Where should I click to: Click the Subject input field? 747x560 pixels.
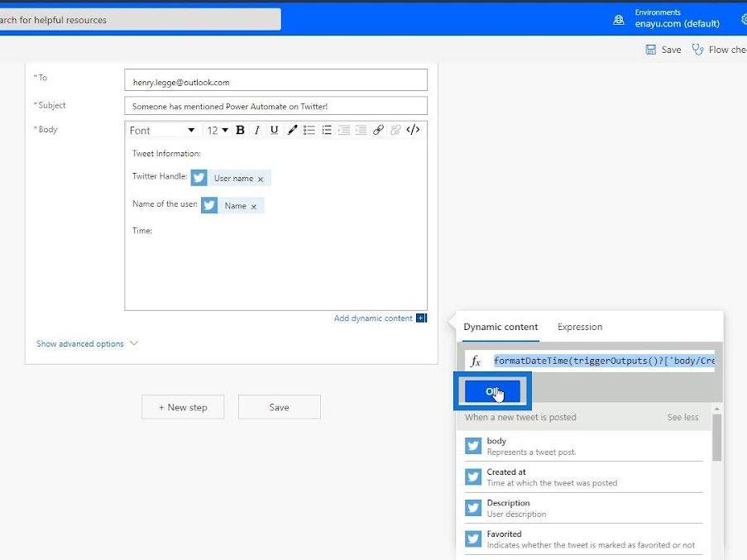pyautogui.click(x=275, y=106)
